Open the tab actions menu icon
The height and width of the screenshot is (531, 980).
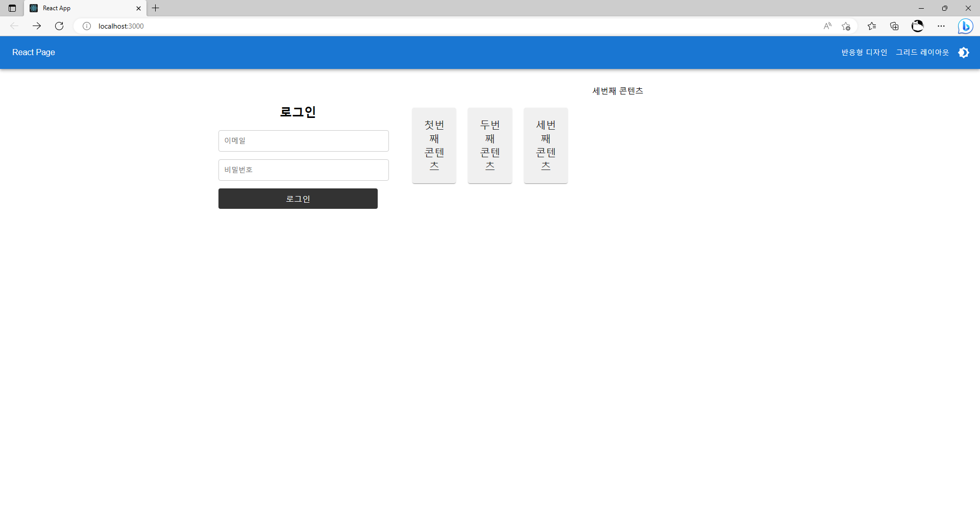pos(12,8)
